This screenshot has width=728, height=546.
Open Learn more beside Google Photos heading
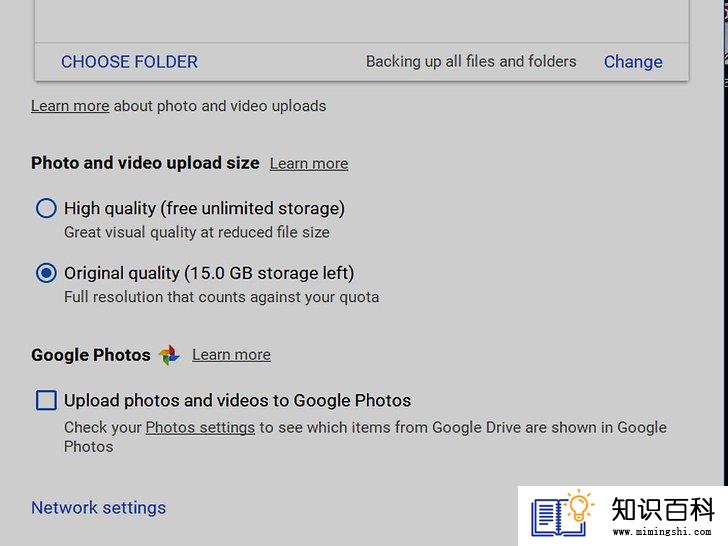231,355
